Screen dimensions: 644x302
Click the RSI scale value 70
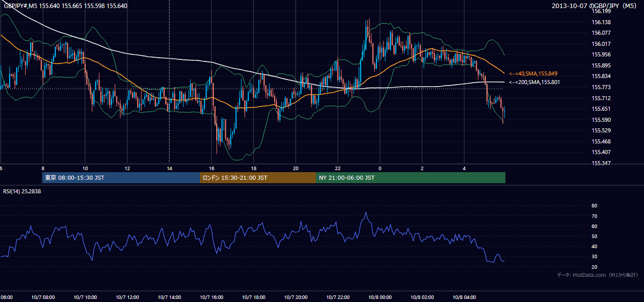[x=594, y=216]
